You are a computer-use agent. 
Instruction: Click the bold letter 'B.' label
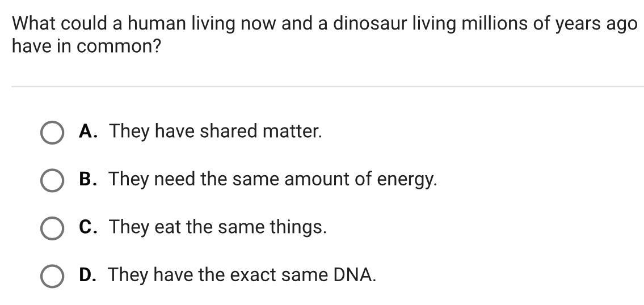[x=89, y=179]
